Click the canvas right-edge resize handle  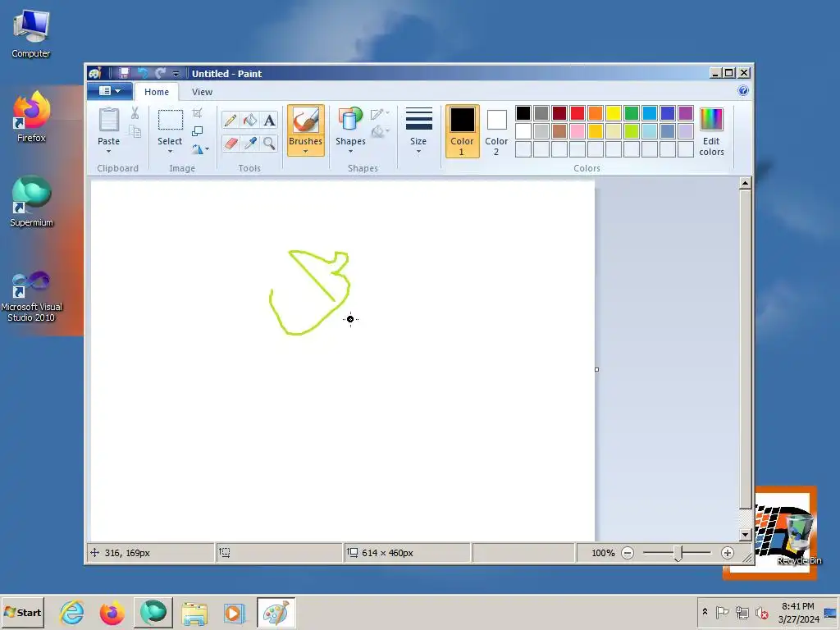(597, 370)
